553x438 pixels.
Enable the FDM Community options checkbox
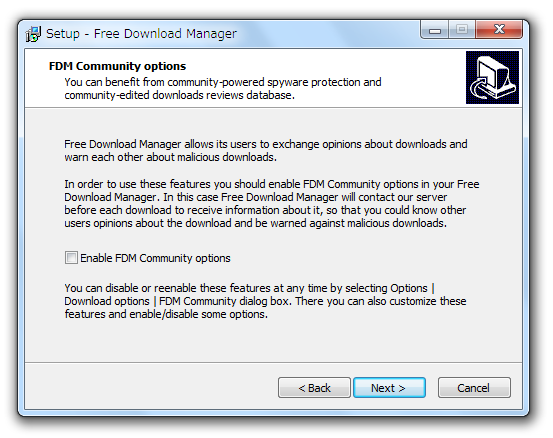71,258
